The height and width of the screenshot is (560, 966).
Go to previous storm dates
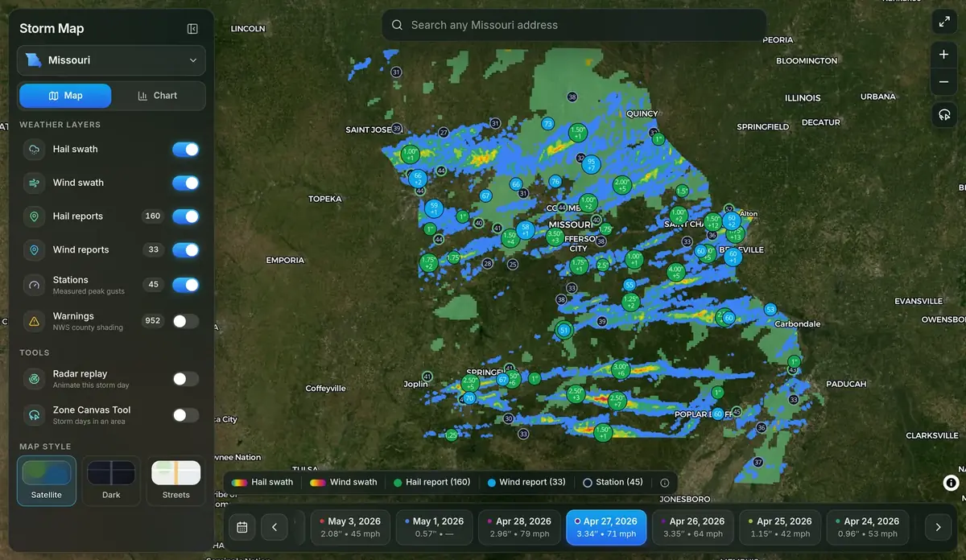[275, 528]
